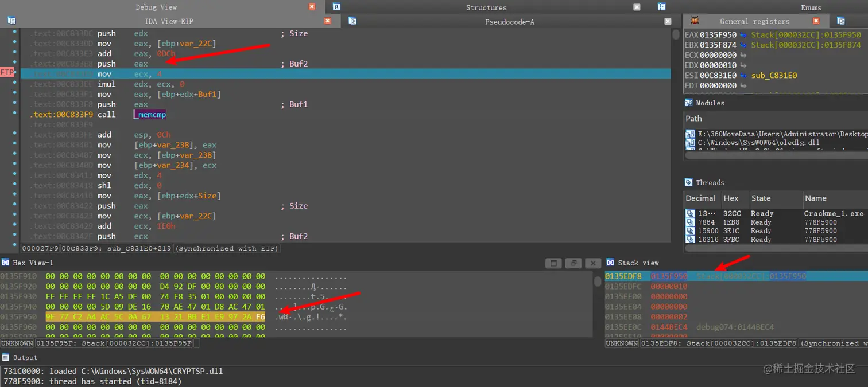Follow the EBX register jump arrow
The height and width of the screenshot is (387, 868).
tap(744, 45)
